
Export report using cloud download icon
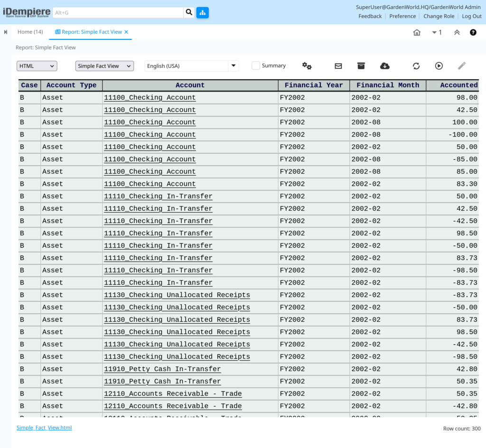pyautogui.click(x=384, y=65)
